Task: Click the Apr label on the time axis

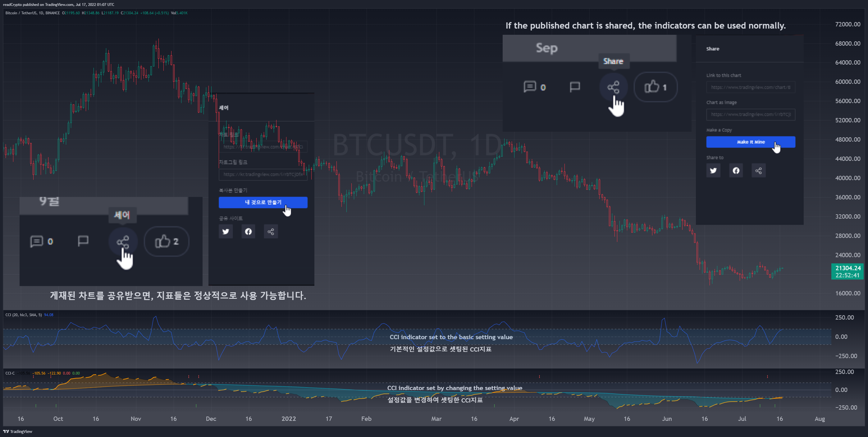Action: [514, 418]
